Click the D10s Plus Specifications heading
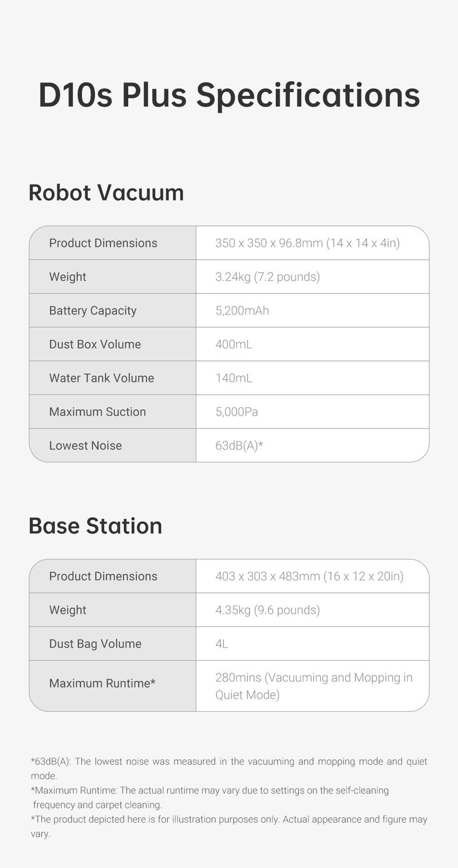Viewport: 458px width, 868px height. tap(229, 96)
